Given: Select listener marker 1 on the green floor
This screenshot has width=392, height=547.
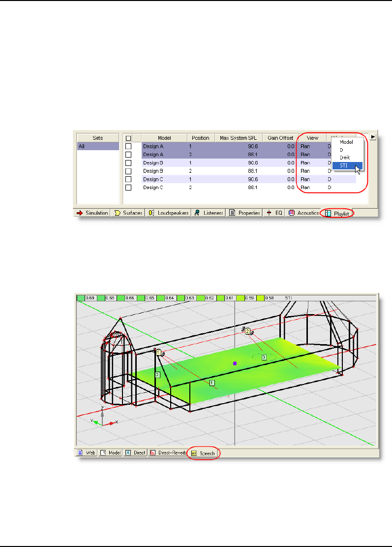Looking at the screenshot, I should coord(212,383).
